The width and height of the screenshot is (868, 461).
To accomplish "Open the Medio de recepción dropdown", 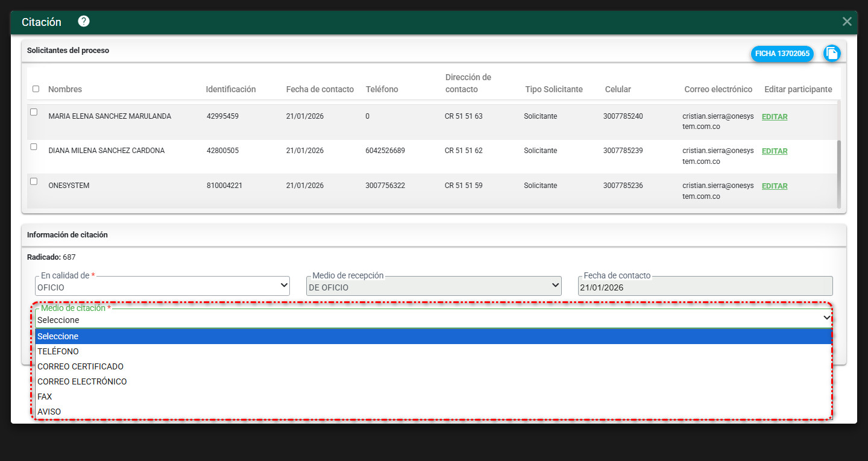I will click(x=434, y=287).
